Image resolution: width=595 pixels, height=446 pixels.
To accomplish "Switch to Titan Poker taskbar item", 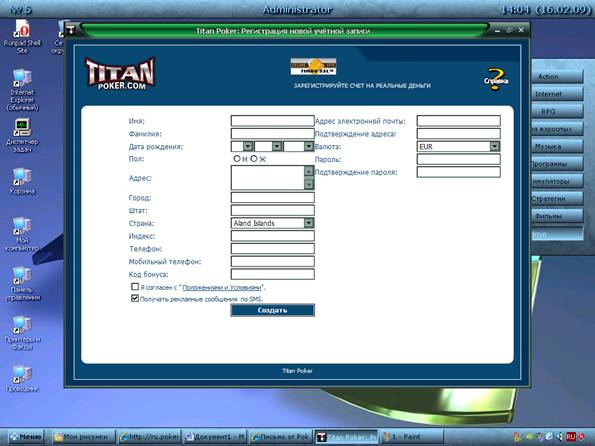I will (x=346, y=437).
